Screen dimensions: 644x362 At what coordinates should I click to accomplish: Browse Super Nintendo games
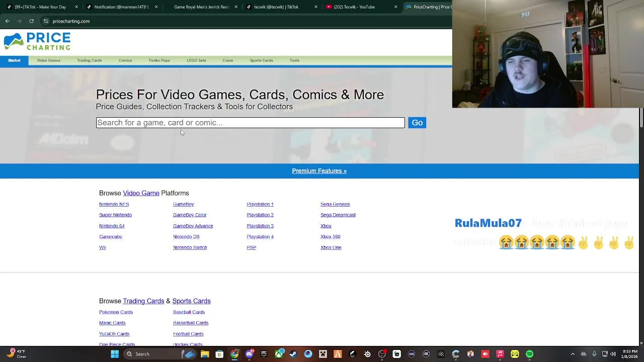(x=115, y=215)
